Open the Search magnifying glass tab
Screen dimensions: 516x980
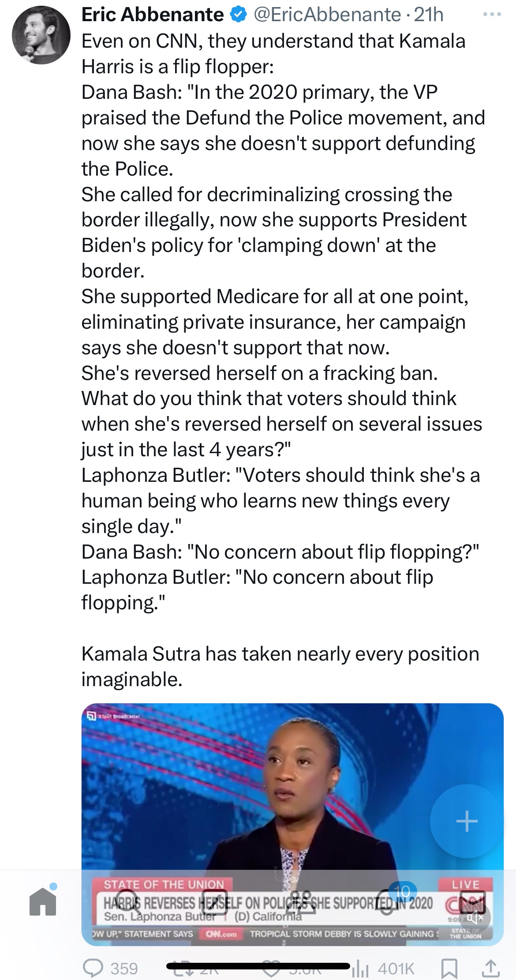point(128,901)
